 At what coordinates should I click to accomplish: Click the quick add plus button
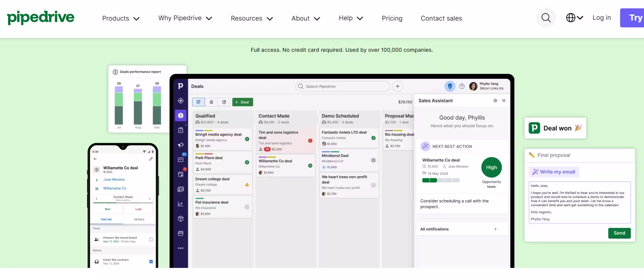tap(398, 86)
